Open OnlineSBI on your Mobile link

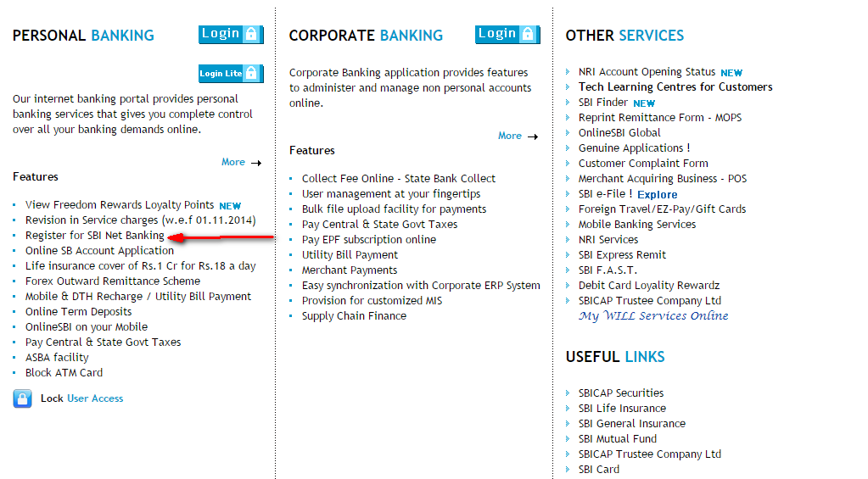click(87, 327)
